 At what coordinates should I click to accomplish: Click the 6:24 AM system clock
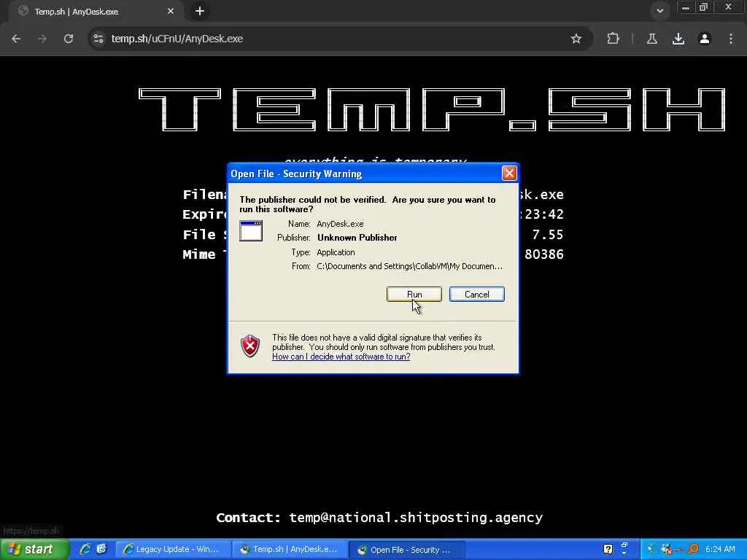click(x=720, y=549)
